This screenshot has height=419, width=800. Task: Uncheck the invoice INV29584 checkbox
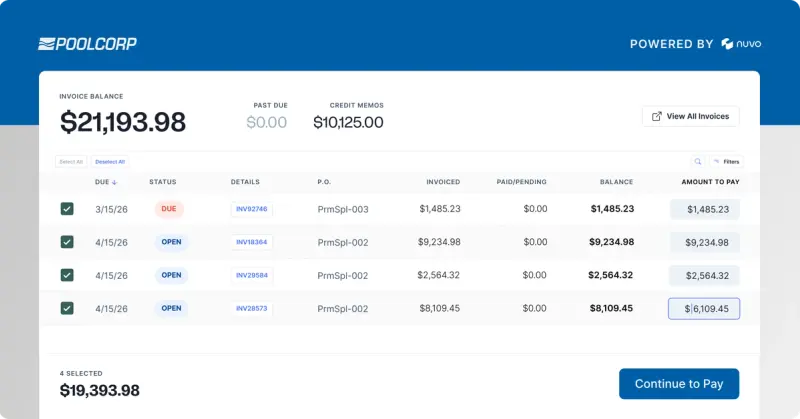tap(67, 275)
